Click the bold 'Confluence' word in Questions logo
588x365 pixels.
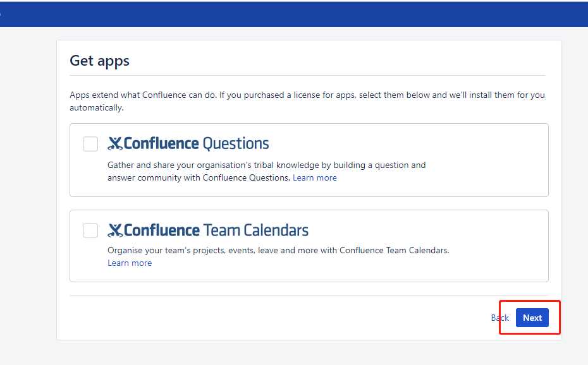pyautogui.click(x=161, y=144)
